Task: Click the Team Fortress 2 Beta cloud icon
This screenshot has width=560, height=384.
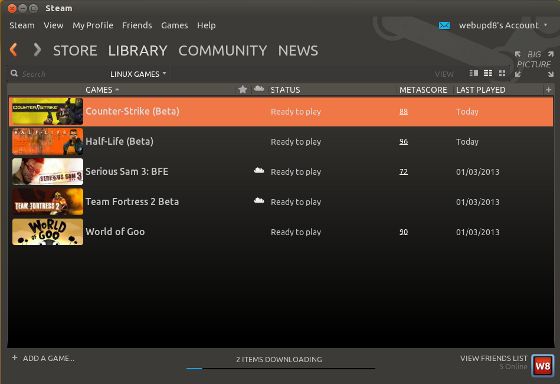Action: click(x=259, y=201)
